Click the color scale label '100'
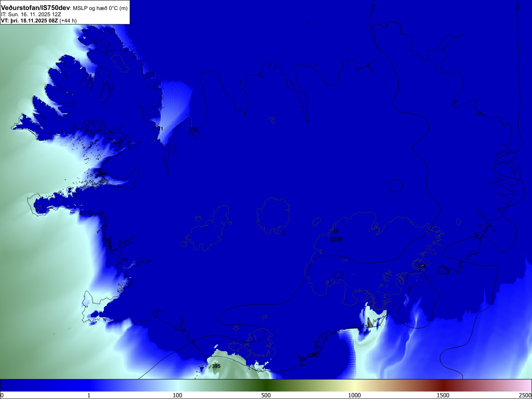The height and width of the screenshot is (399, 532). coord(177,395)
